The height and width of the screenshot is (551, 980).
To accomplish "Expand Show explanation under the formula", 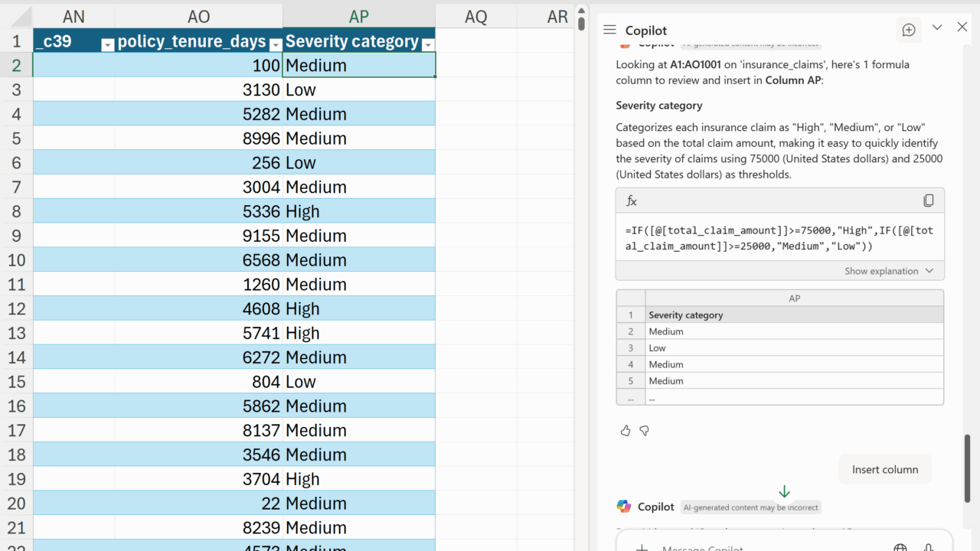I will click(889, 271).
